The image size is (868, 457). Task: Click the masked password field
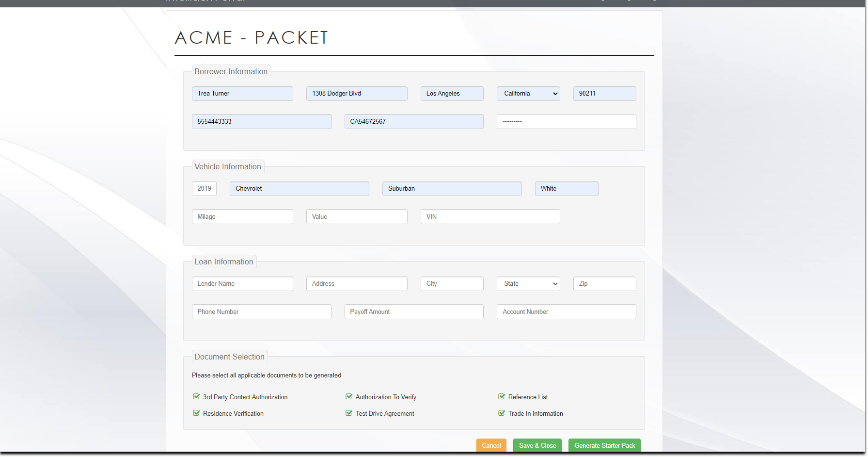point(567,122)
